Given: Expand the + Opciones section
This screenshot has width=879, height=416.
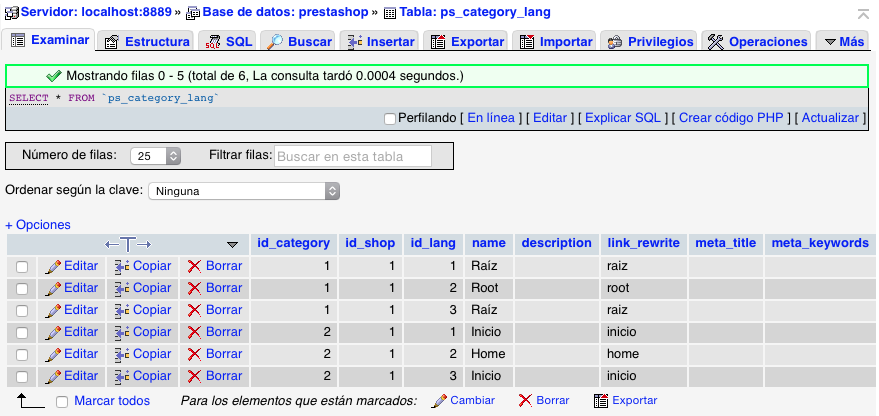Looking at the screenshot, I should 38,225.
